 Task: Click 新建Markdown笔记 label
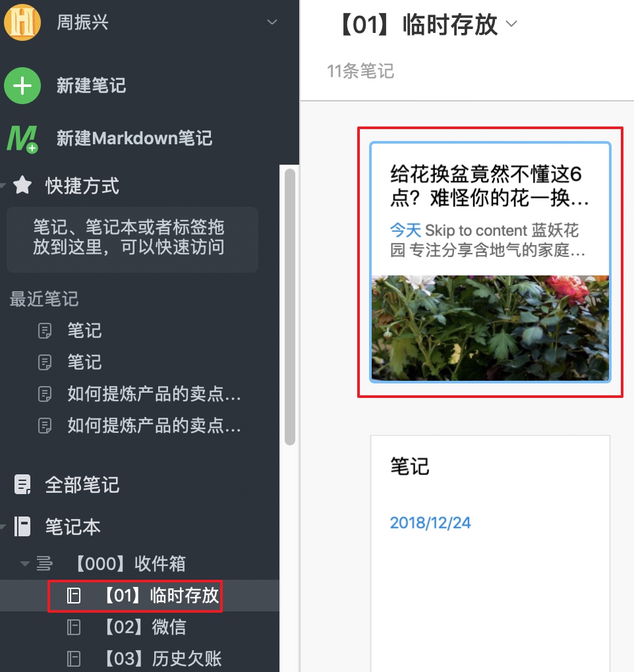pyautogui.click(x=134, y=138)
